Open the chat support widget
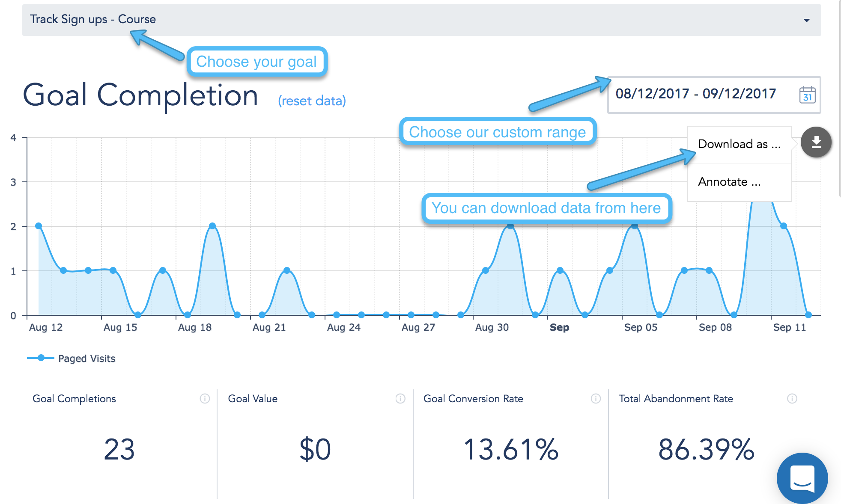 pos(802,478)
